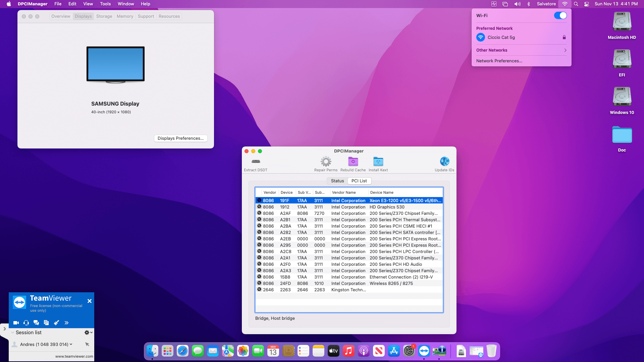Open TeamViewer file box icon
The height and width of the screenshot is (362, 644).
pyautogui.click(x=46, y=323)
